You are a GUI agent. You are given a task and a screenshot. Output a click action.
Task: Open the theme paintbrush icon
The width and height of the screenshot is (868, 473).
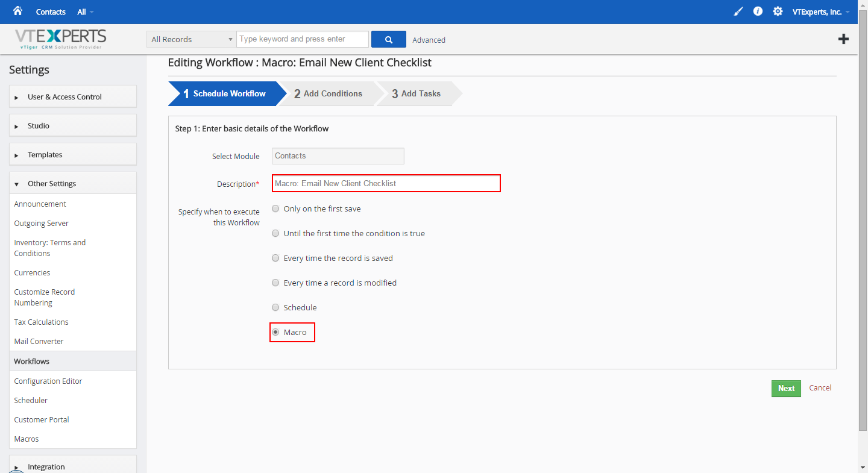coord(738,11)
